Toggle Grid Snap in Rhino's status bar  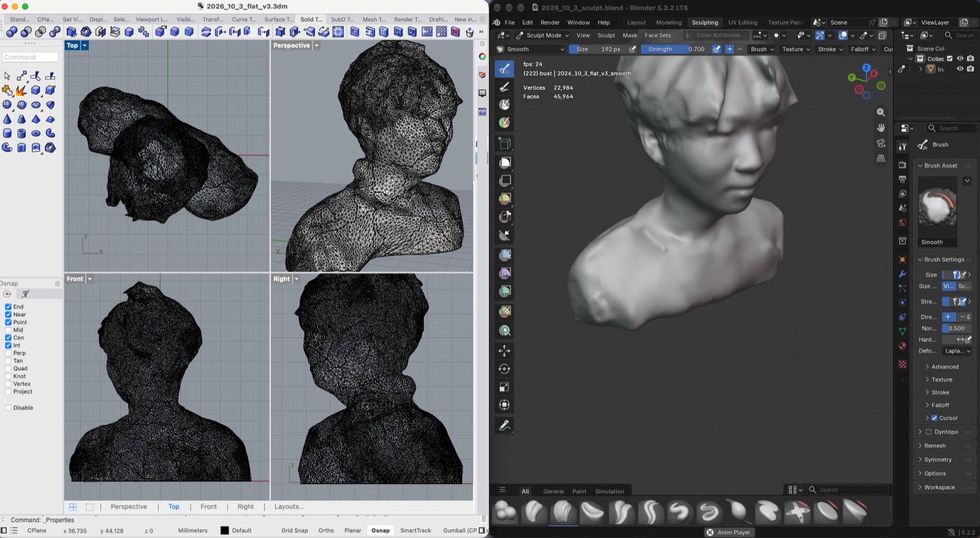click(295, 531)
